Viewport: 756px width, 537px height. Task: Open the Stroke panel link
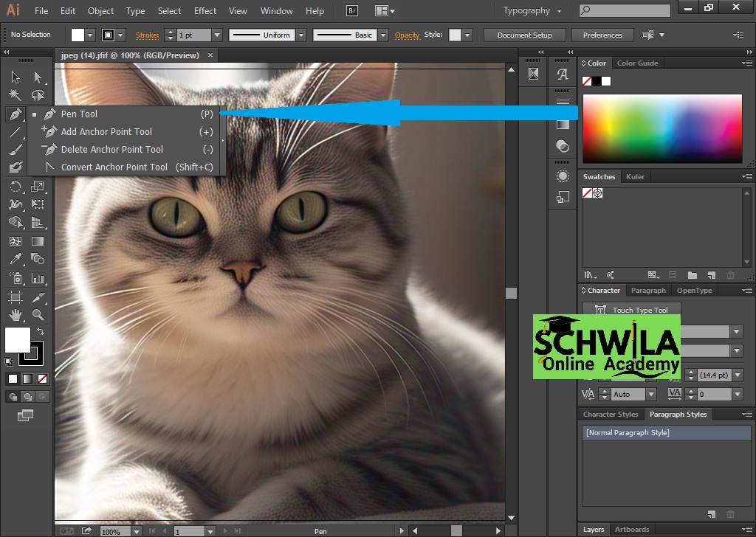pyautogui.click(x=147, y=35)
